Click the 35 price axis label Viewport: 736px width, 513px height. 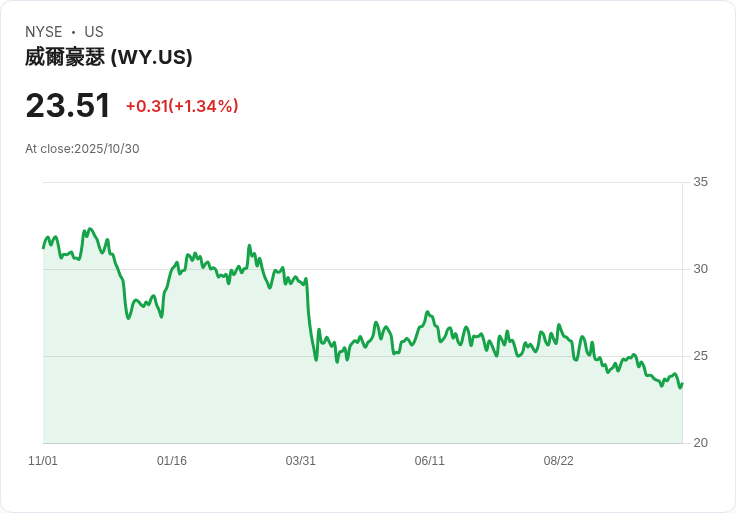[x=700, y=182]
